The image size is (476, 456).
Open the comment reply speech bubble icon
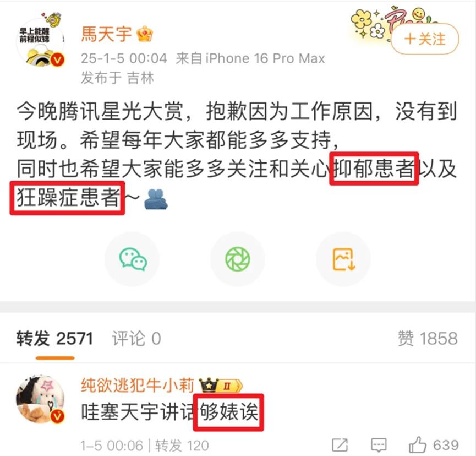(379, 446)
